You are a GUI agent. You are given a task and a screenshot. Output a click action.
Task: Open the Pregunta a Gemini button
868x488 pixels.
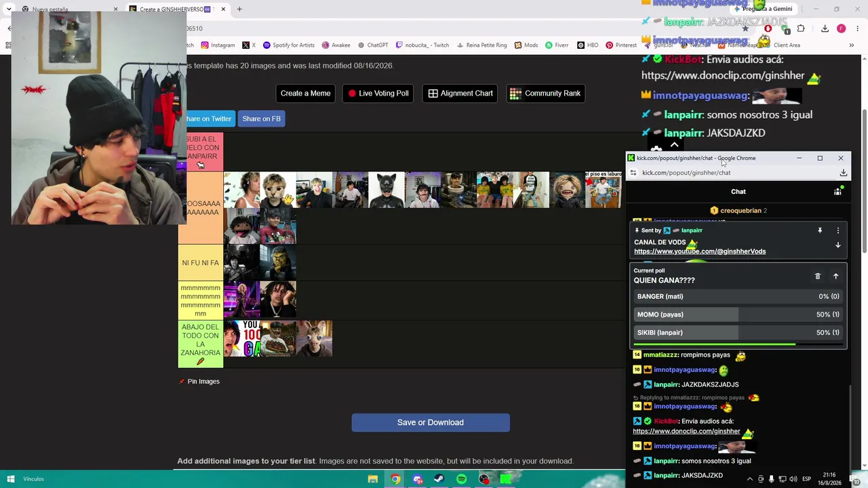(x=762, y=9)
